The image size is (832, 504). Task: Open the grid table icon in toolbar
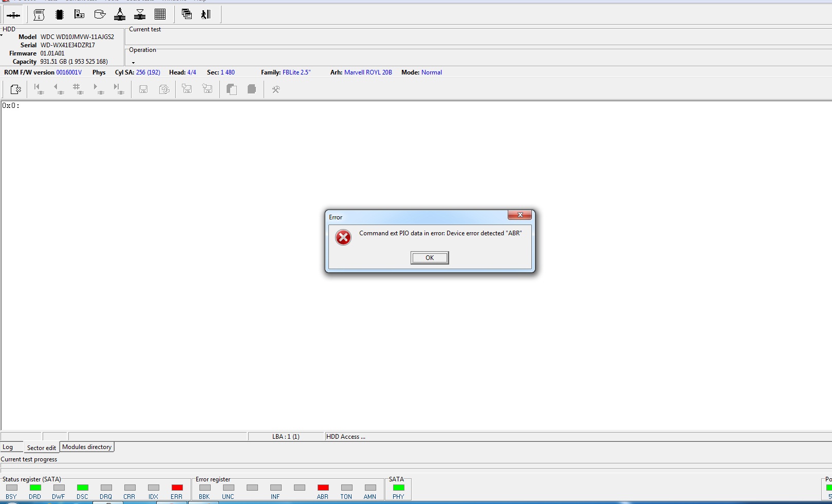click(x=160, y=15)
